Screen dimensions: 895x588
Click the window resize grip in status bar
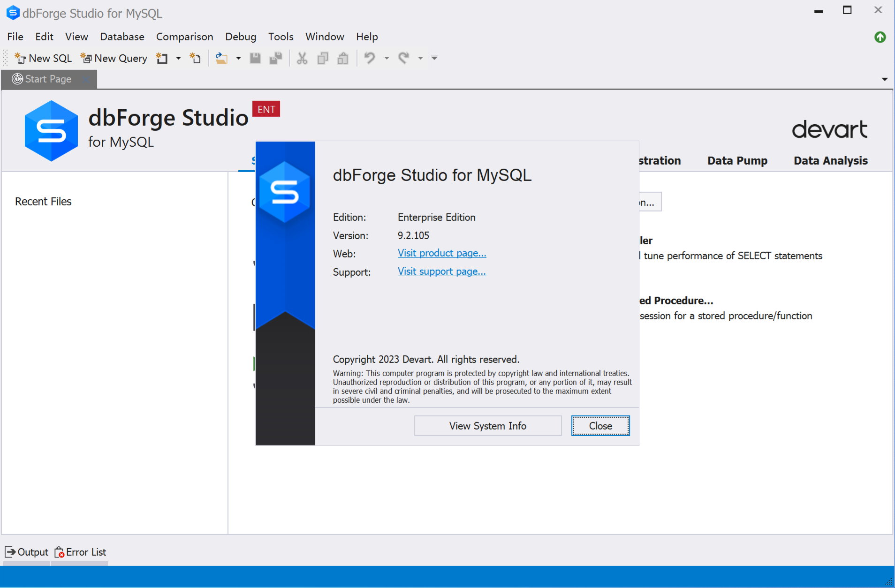point(889,582)
